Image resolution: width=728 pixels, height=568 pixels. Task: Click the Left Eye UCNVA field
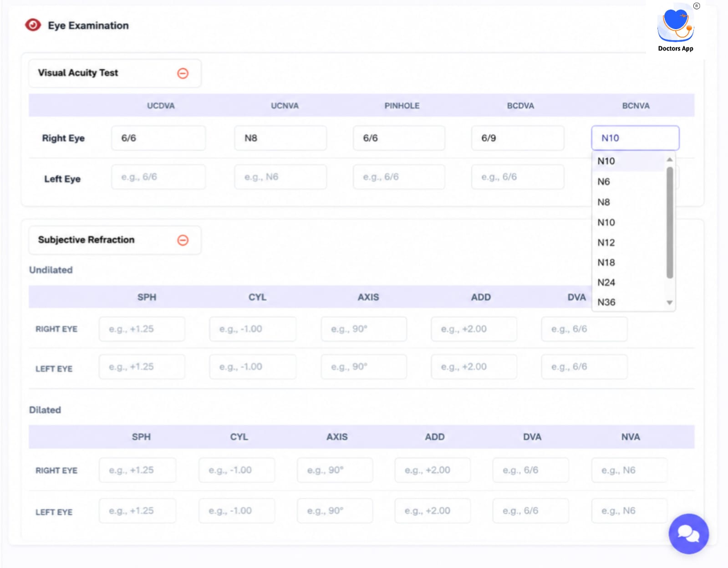click(x=280, y=177)
